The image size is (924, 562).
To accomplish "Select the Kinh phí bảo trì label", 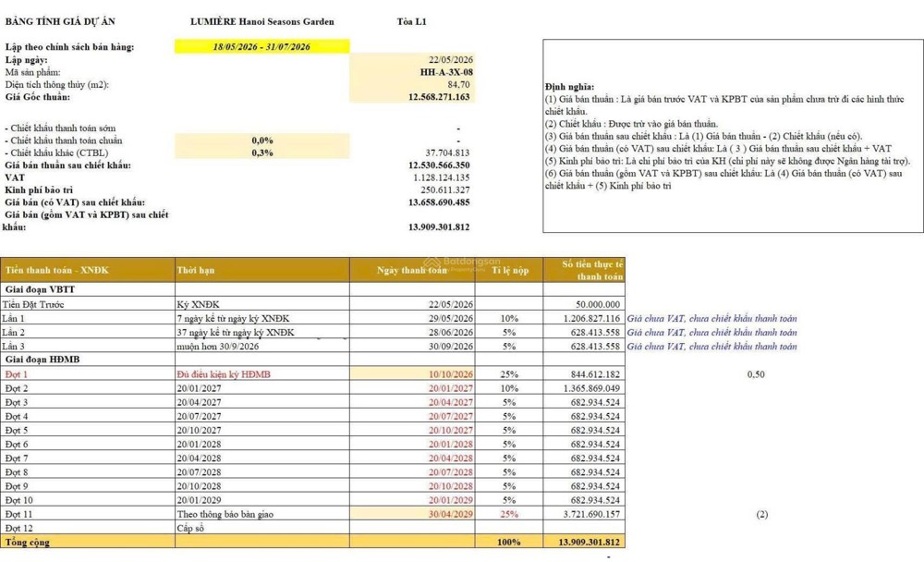I will tap(39, 189).
